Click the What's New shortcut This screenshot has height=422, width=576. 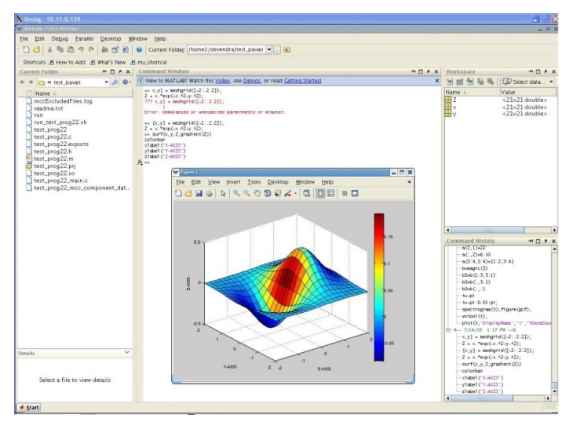[108, 62]
